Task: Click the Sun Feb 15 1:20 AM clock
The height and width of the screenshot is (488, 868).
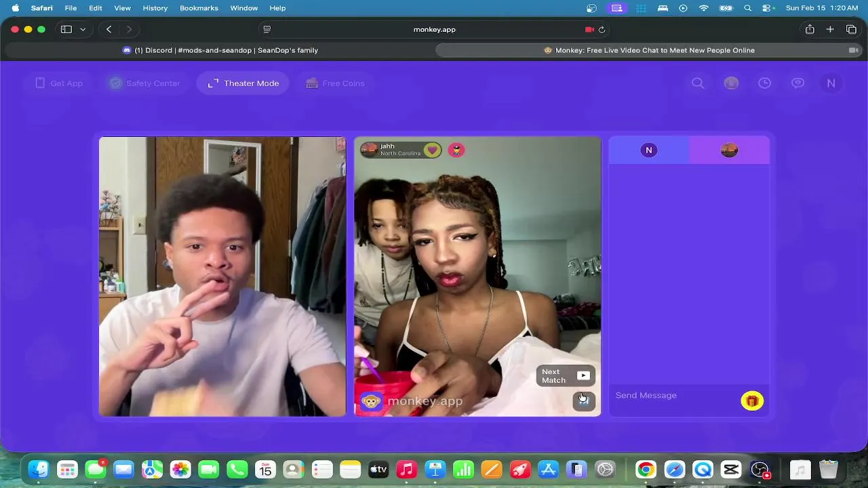Action: click(x=823, y=8)
